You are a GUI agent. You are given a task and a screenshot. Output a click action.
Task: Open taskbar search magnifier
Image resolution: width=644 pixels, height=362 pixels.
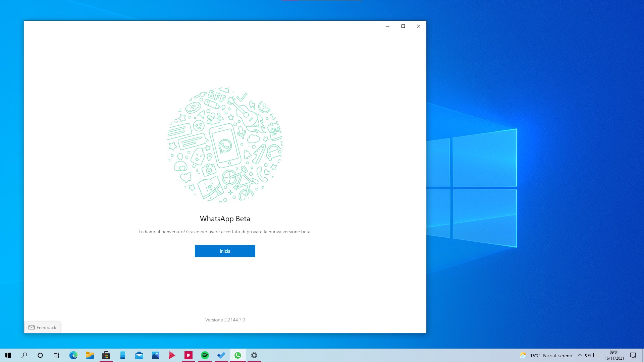(24, 355)
